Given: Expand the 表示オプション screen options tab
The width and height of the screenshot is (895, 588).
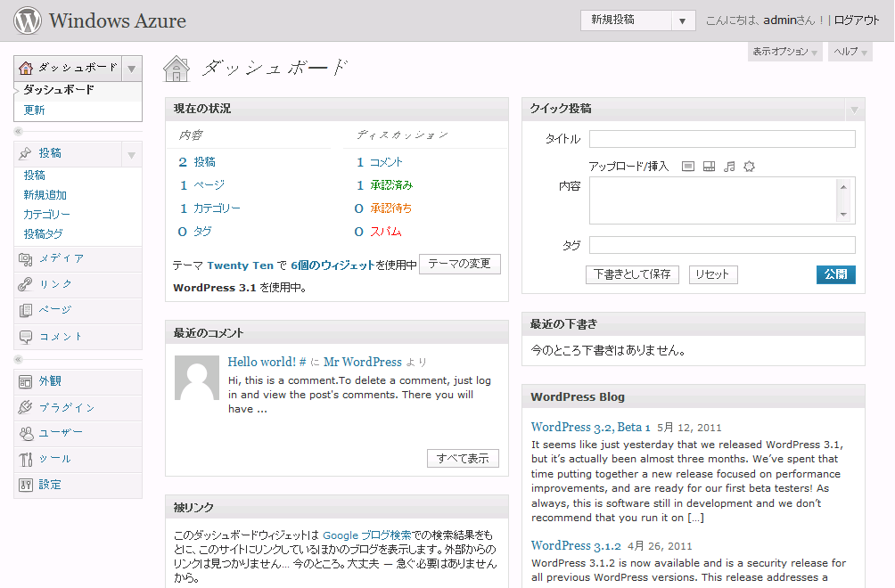Looking at the screenshot, I should tap(784, 52).
